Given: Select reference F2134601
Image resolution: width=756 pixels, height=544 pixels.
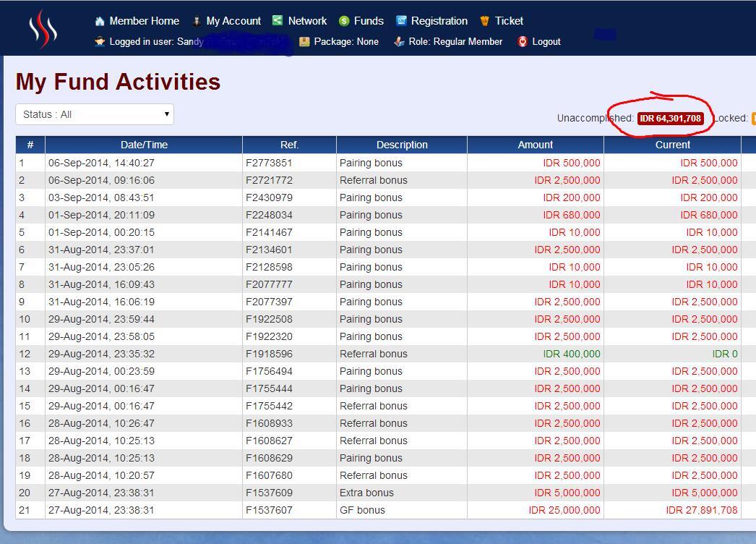Looking at the screenshot, I should click(x=269, y=250).
